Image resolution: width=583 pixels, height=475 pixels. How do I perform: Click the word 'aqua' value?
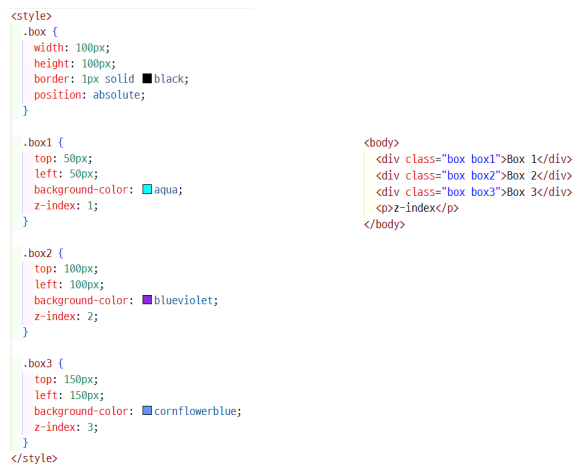(166, 190)
